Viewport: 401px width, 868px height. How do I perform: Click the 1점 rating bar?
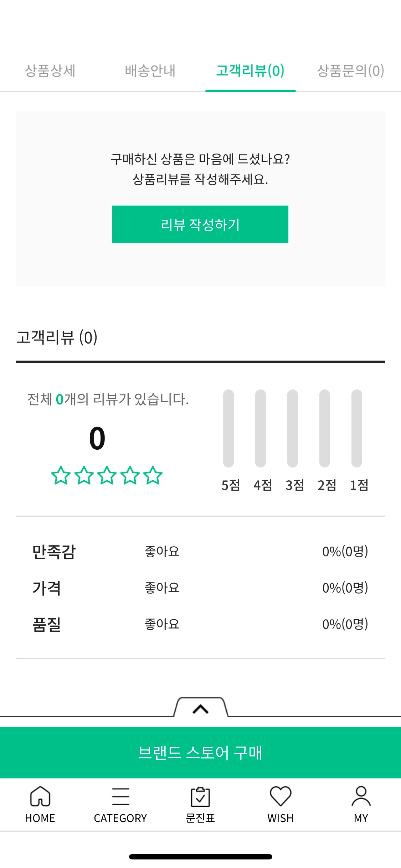[357, 428]
